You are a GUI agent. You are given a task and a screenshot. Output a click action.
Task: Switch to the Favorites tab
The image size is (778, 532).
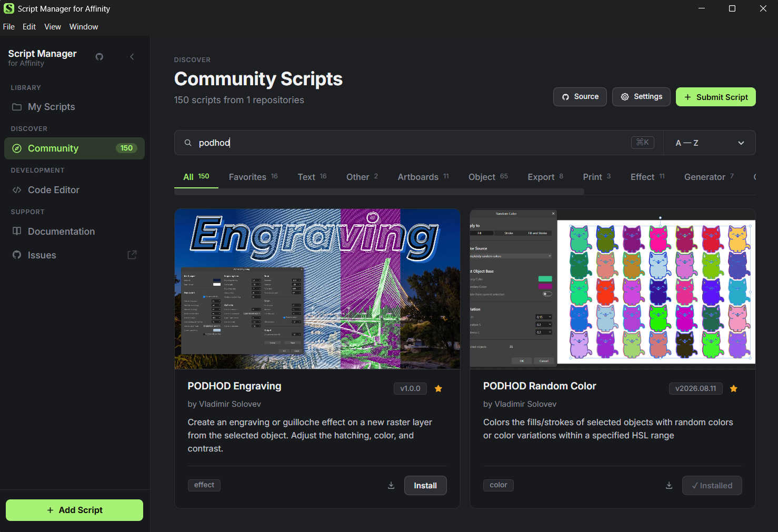click(253, 177)
